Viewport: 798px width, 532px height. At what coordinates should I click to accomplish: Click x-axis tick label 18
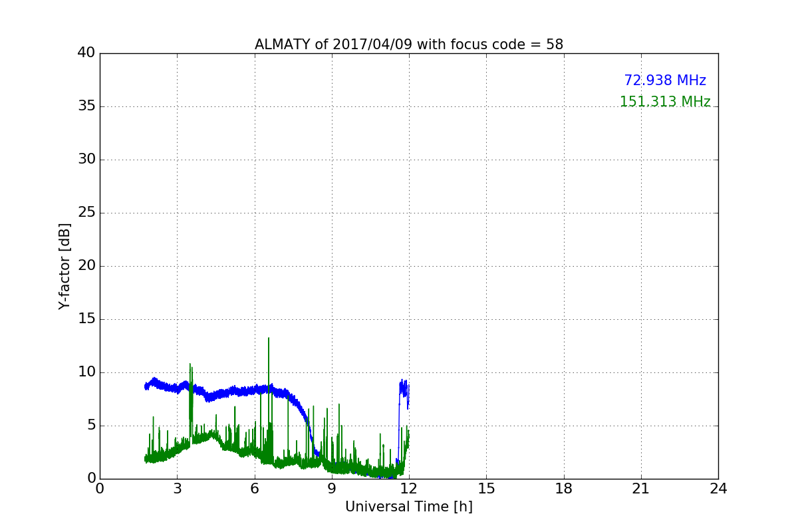(x=564, y=489)
